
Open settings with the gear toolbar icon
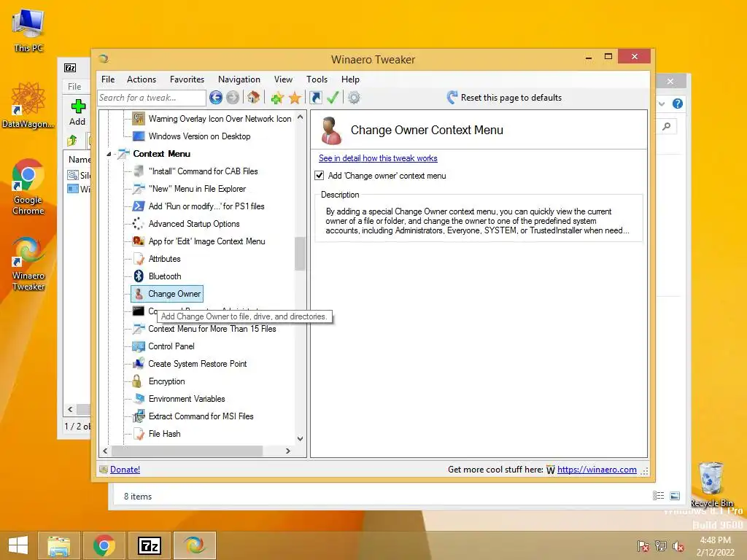click(x=354, y=98)
